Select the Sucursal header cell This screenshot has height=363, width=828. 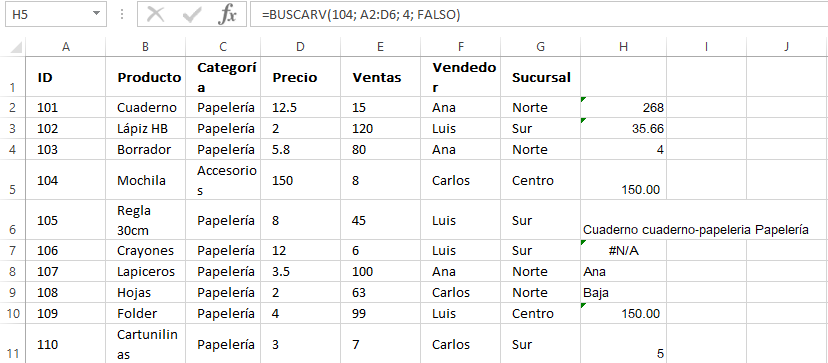pyautogui.click(x=540, y=77)
